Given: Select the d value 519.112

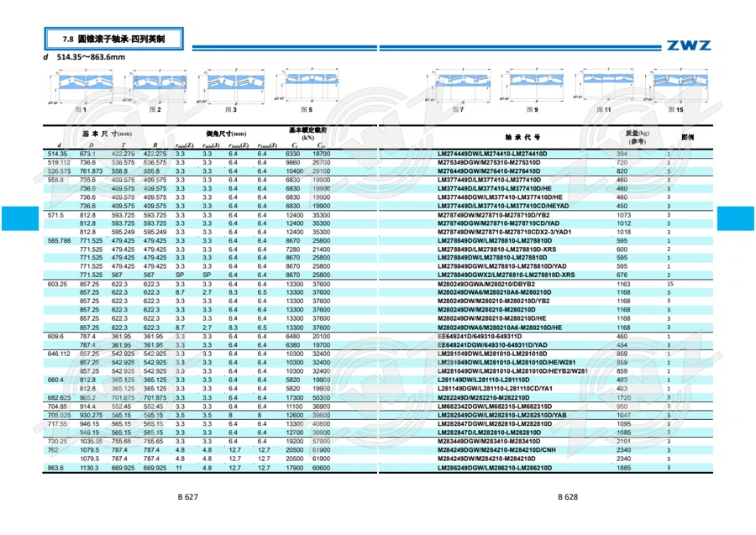Looking at the screenshot, I should (x=59, y=162).
